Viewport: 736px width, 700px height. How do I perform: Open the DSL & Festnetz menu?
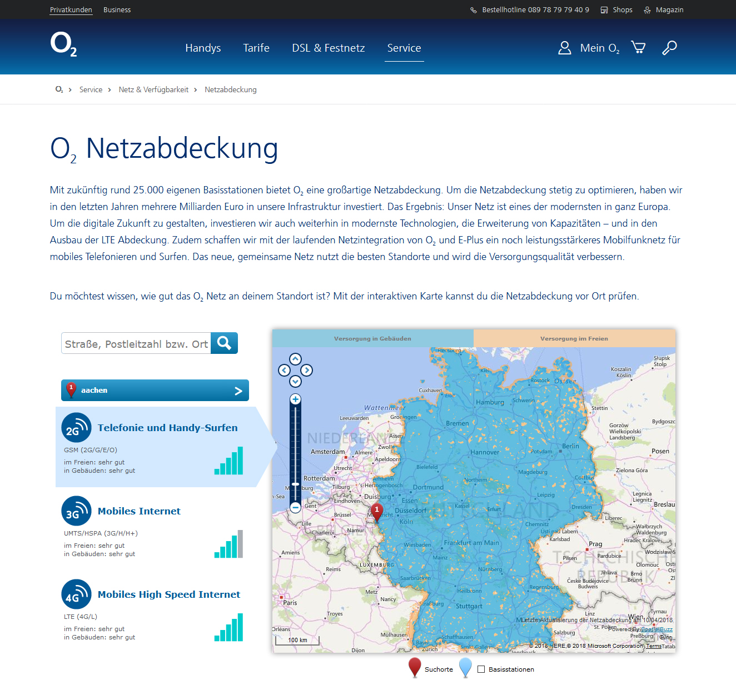329,48
